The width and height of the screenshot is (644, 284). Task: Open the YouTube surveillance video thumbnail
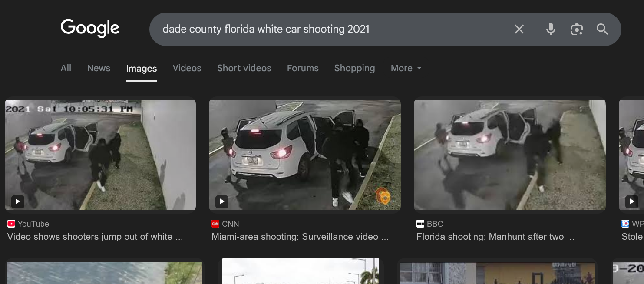100,155
